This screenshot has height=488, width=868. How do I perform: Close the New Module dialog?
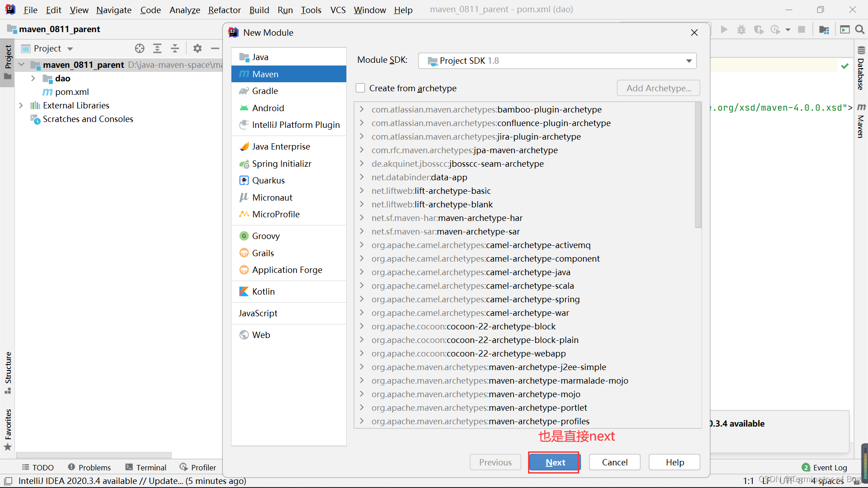tap(694, 33)
